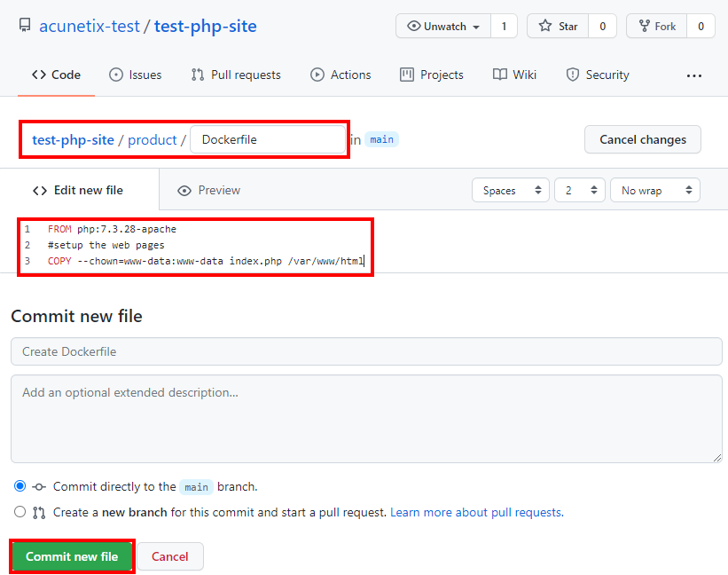Screen dimensions: 728x575
Task: Click the eye icon on Unwatch button
Action: 414,26
